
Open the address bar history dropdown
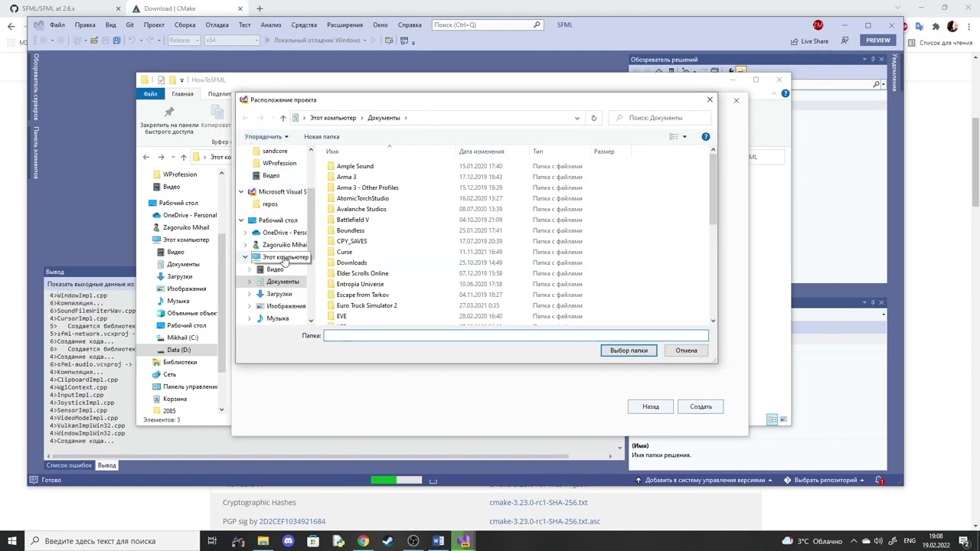[577, 118]
